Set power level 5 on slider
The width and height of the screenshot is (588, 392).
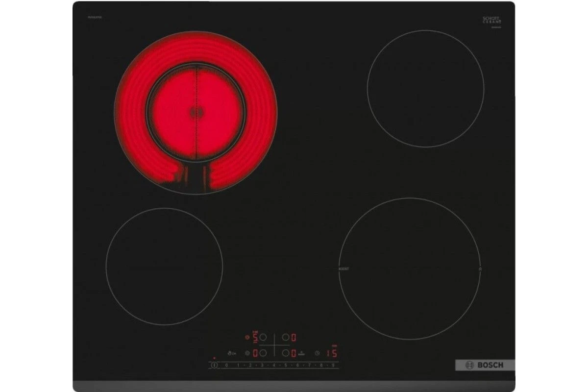(286, 365)
